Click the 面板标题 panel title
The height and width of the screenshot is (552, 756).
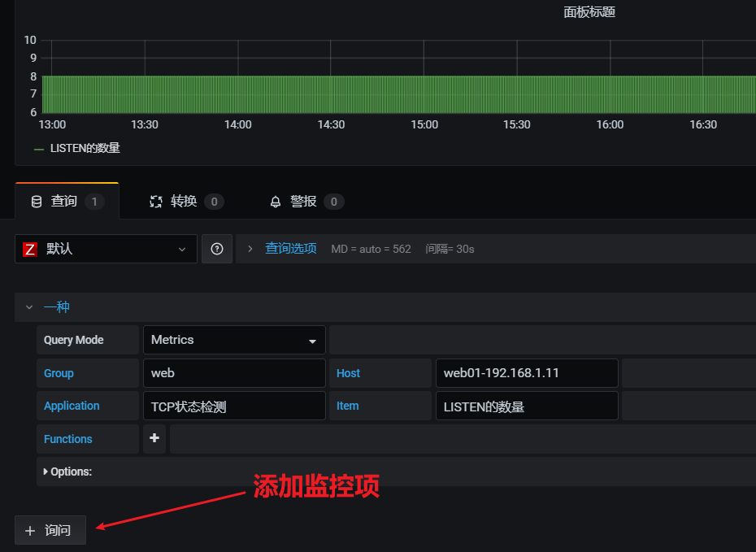click(589, 12)
